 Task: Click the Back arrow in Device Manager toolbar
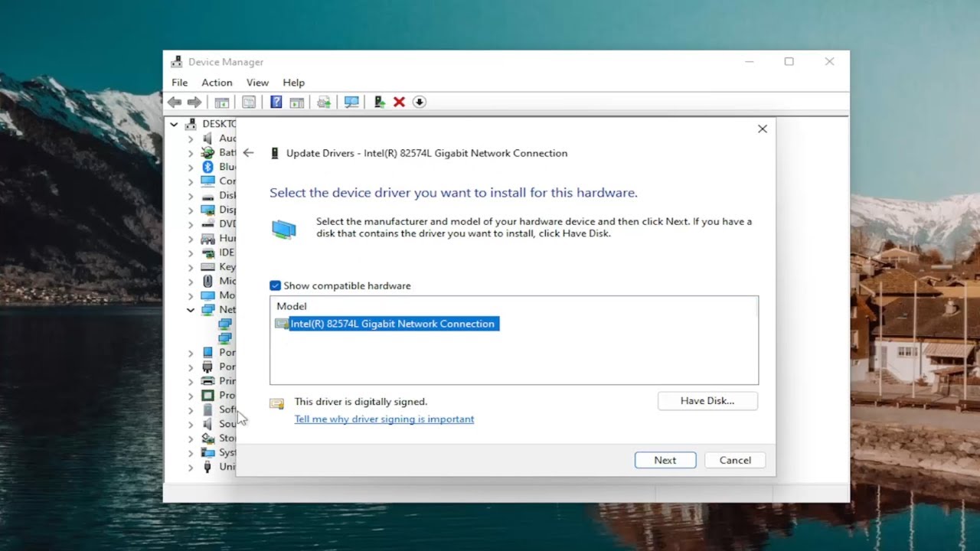[175, 102]
